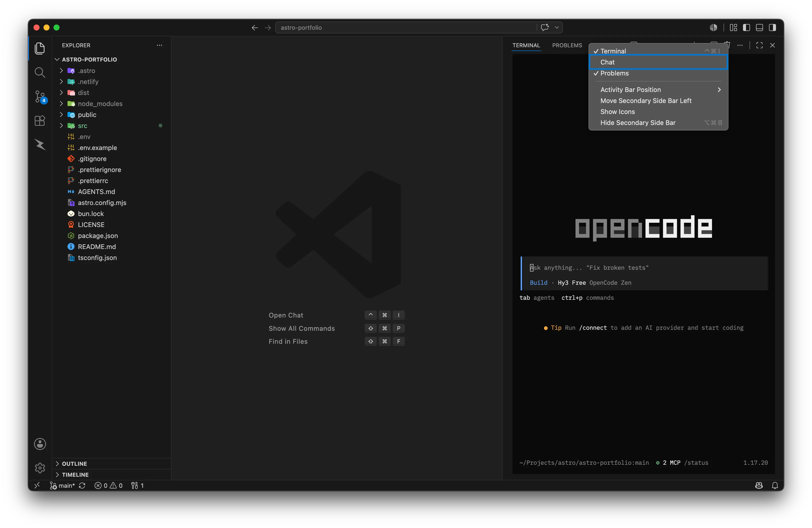Open the lightning bolt extension in activity bar
Viewport: 812px width, 528px height.
click(x=40, y=144)
